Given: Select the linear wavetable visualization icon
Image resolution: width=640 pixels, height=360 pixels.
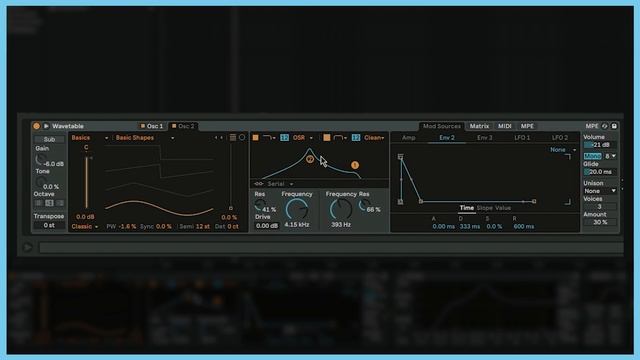Looking at the screenshot, I should click(233, 138).
